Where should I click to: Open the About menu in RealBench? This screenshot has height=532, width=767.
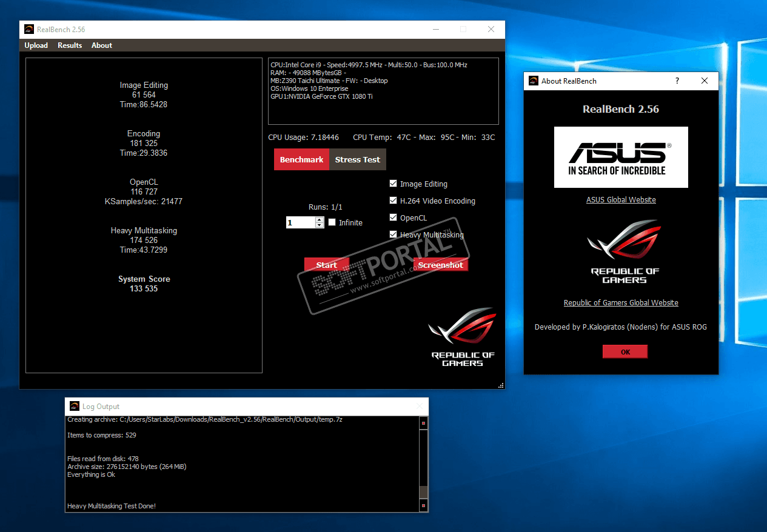click(x=102, y=45)
